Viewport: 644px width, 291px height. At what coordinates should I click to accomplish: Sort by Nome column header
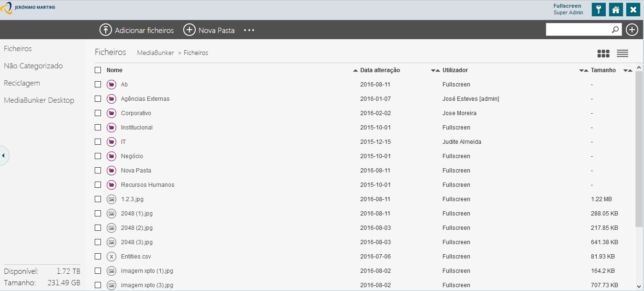pyautogui.click(x=114, y=70)
